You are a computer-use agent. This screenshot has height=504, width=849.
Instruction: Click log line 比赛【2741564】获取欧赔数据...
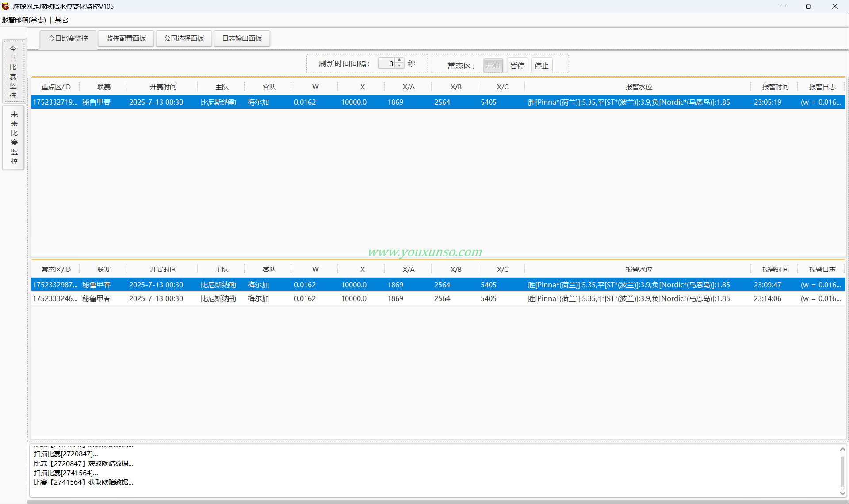point(84,482)
